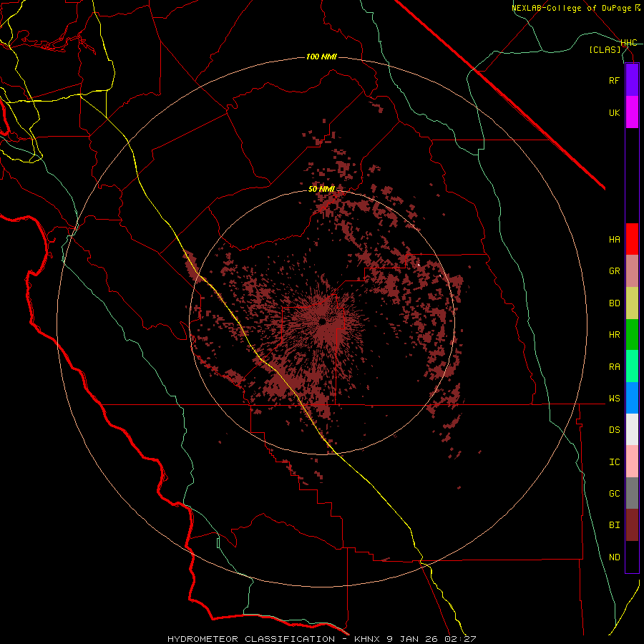This screenshot has height=644, width=644.
Task: Click the HR legend label
Action: (614, 335)
